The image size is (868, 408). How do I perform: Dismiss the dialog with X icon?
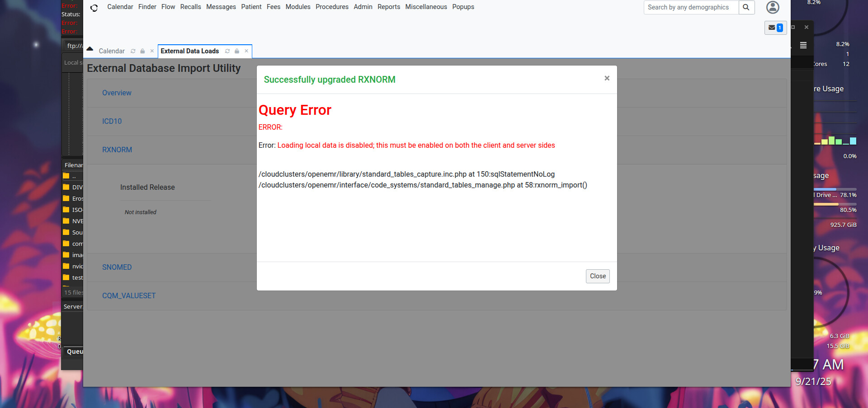click(607, 78)
